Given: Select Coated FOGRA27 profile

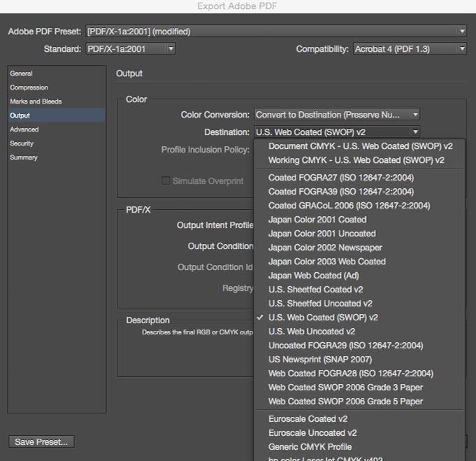Looking at the screenshot, I should [x=359, y=178].
